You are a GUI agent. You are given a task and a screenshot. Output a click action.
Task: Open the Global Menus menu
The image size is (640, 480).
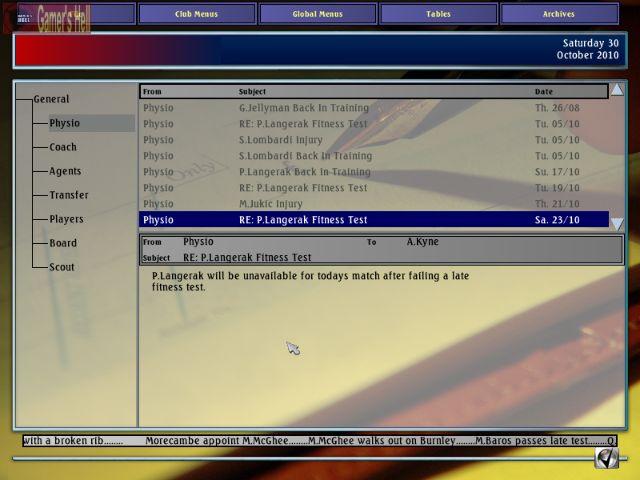pyautogui.click(x=317, y=14)
